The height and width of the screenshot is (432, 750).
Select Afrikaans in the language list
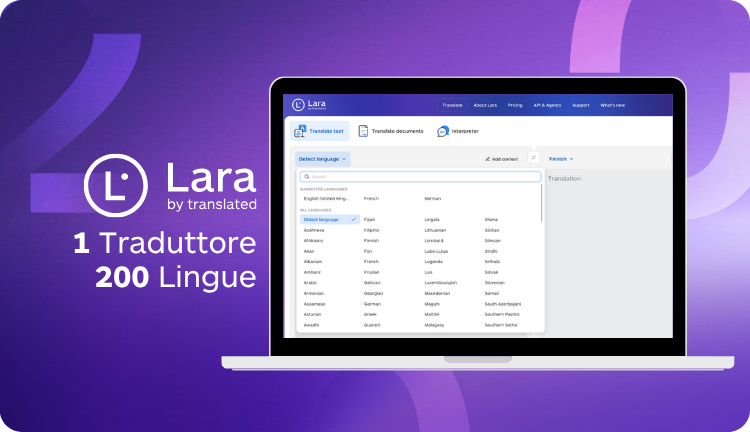coord(313,241)
